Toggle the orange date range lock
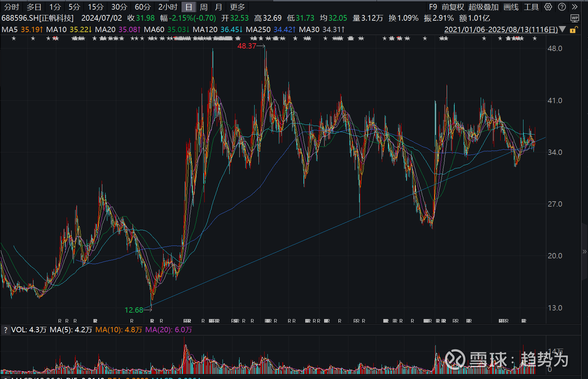The image size is (588, 379). tap(573, 30)
